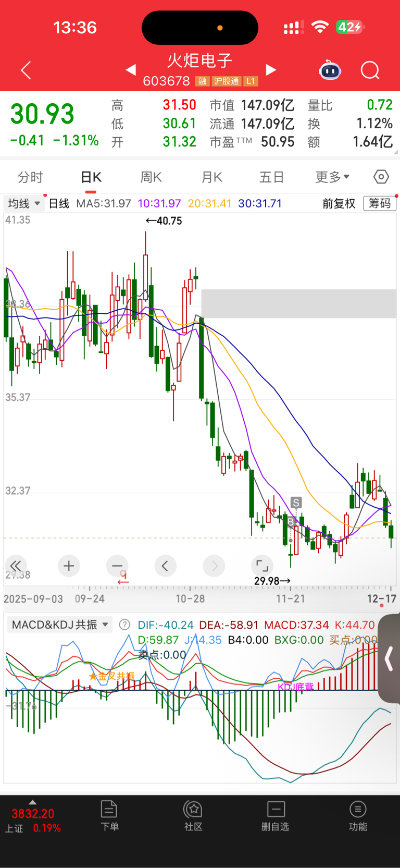
Task: Switch to next stock with right triangle
Action: pyautogui.click(x=271, y=69)
